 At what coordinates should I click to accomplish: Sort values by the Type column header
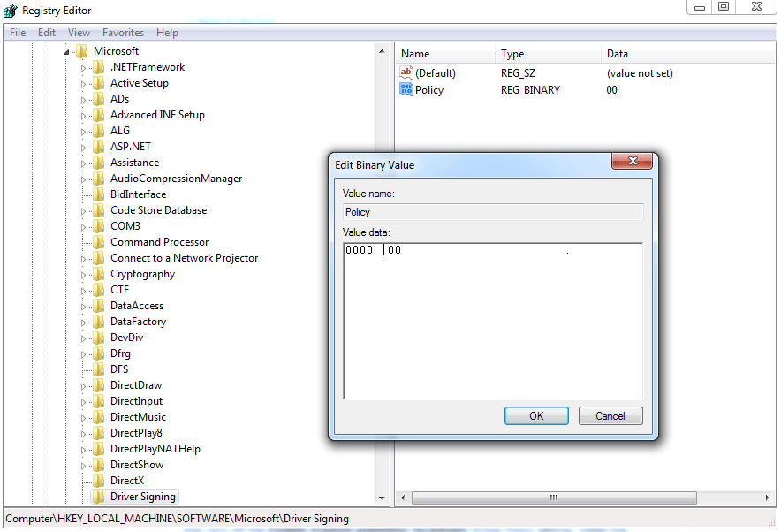548,54
